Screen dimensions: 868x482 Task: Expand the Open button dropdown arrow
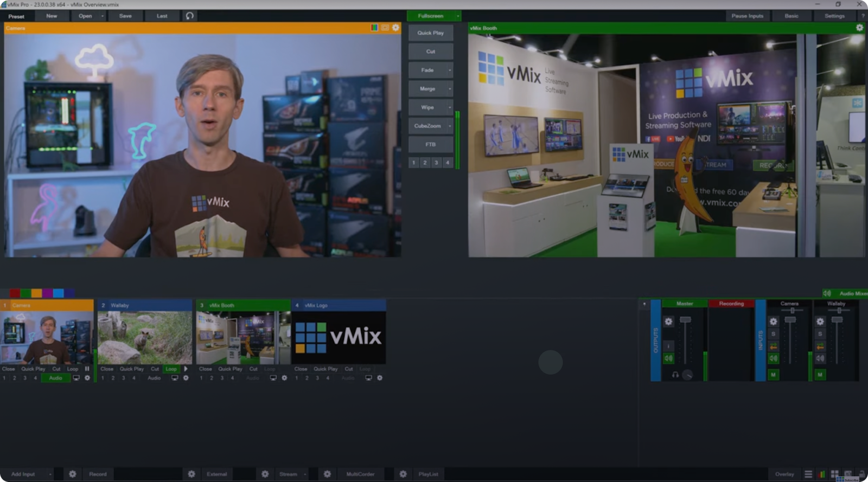tap(102, 16)
